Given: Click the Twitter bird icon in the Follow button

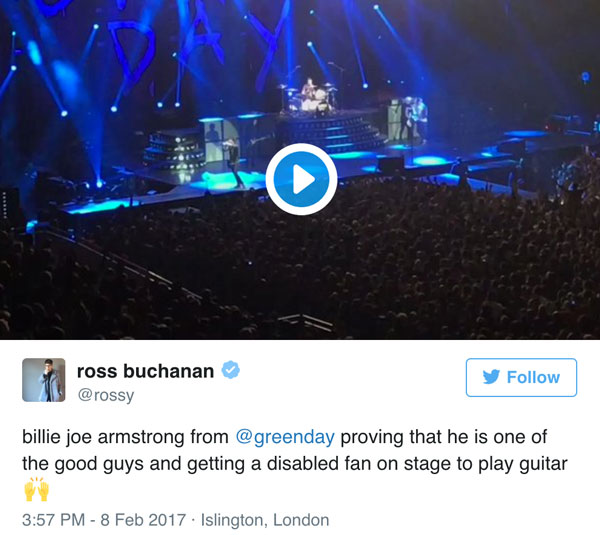Looking at the screenshot, I should [491, 377].
